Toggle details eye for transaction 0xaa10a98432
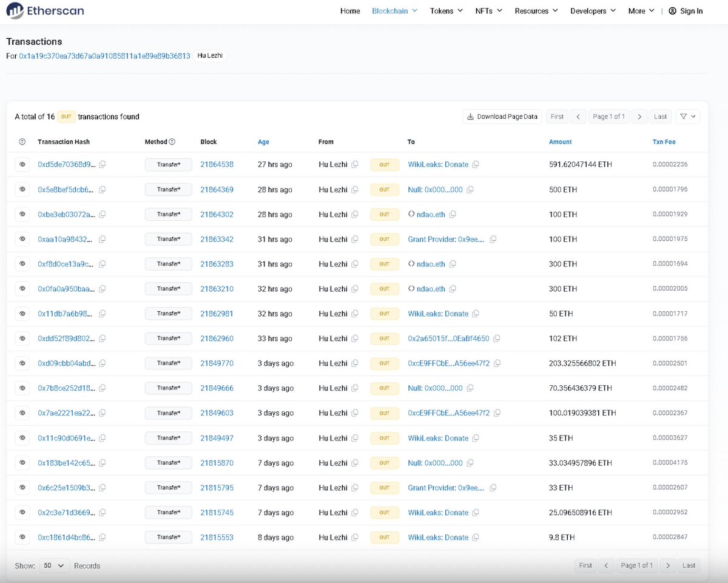The width and height of the screenshot is (728, 583). (22, 239)
